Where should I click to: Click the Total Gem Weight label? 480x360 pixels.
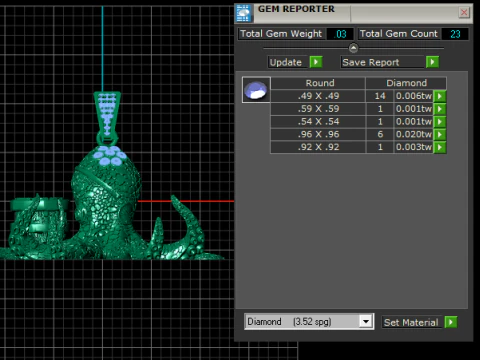pos(281,34)
